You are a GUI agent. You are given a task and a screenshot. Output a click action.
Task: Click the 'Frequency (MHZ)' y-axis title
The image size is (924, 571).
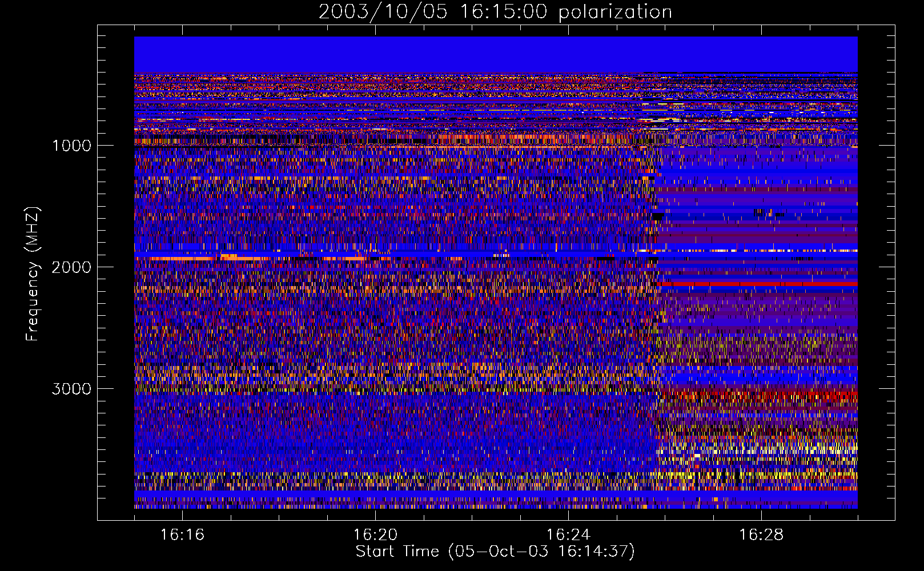pyautogui.click(x=32, y=274)
